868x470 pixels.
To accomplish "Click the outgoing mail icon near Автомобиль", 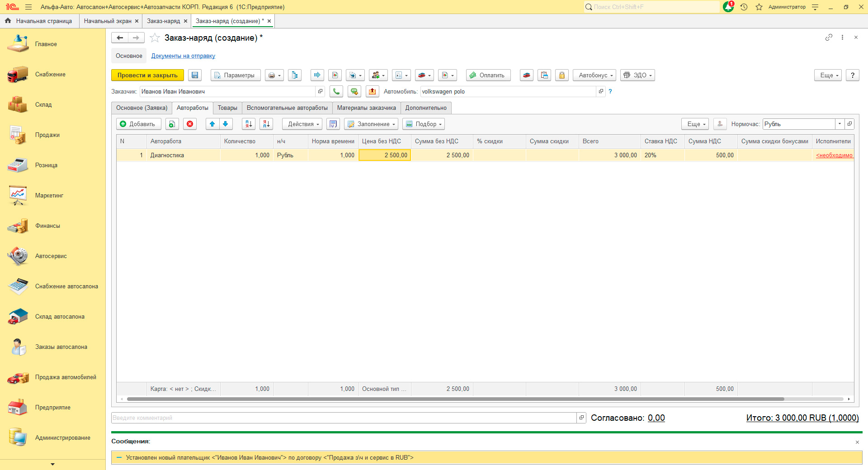I will point(373,91).
